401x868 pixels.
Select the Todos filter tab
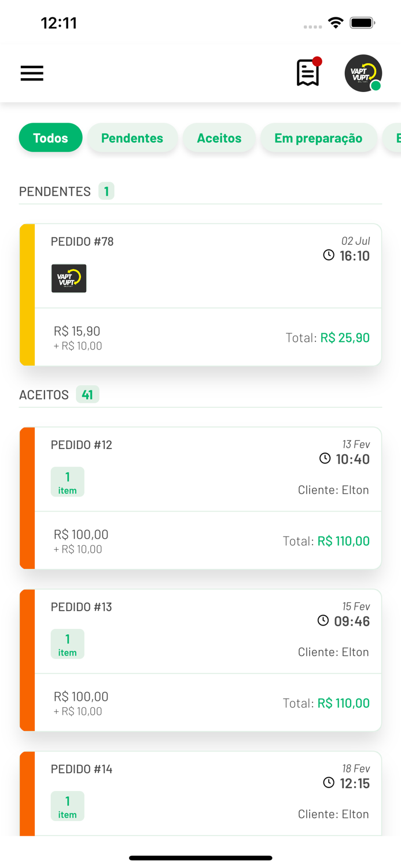pyautogui.click(x=50, y=138)
